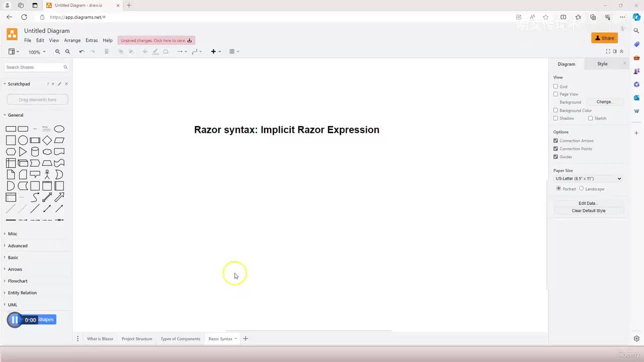644x362 pixels.
Task: Tick the Sketch checkbox
Action: click(590, 118)
